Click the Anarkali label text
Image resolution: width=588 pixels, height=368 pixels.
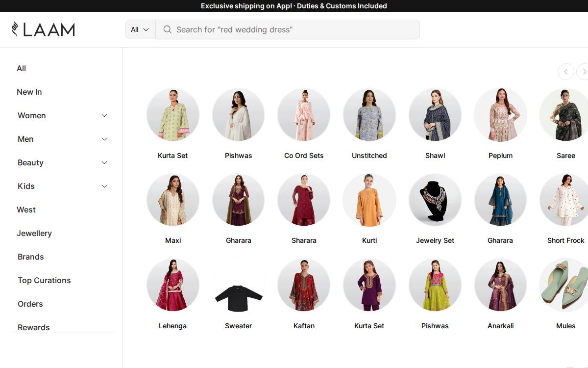(500, 326)
